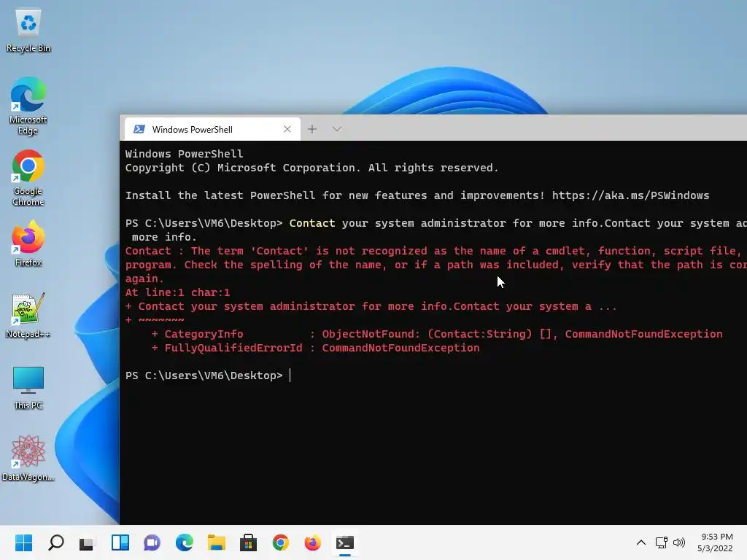Open the network status tray icon
This screenshot has height=560, width=747.
click(661, 542)
